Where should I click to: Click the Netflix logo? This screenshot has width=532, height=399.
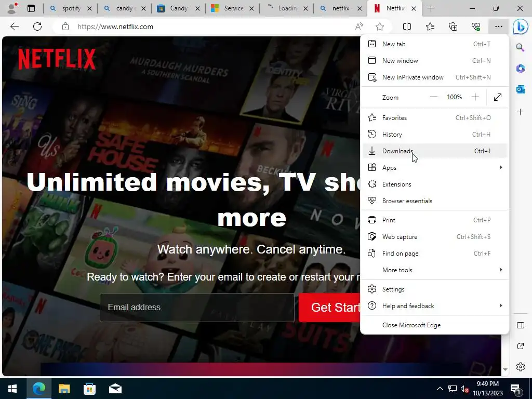(x=57, y=59)
